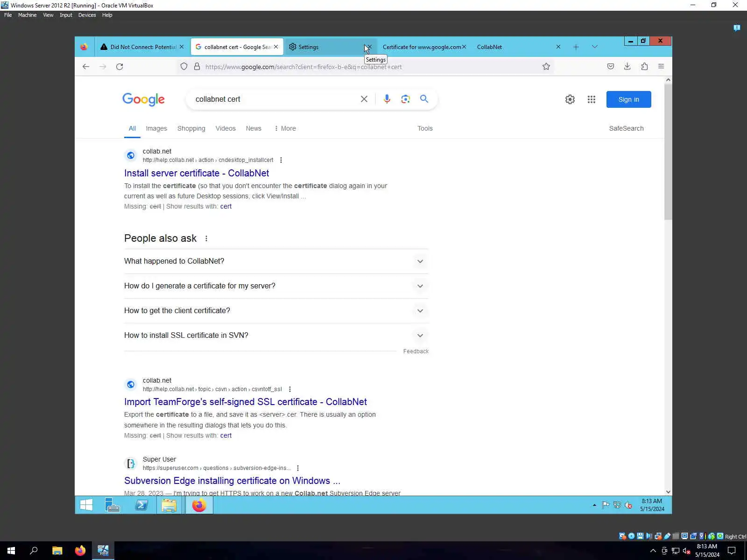Open the More search filters dropdown

285,128
